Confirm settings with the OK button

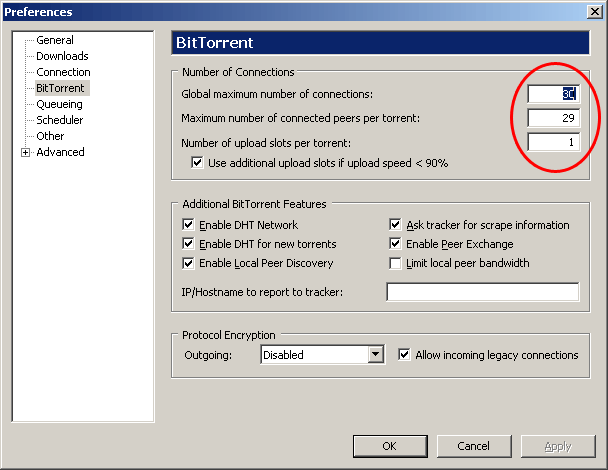[390, 446]
